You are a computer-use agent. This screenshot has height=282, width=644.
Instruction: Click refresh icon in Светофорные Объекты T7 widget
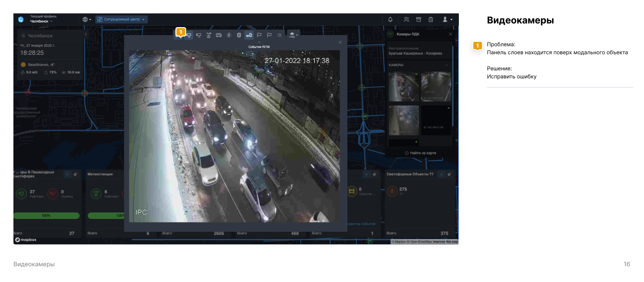coord(449,174)
